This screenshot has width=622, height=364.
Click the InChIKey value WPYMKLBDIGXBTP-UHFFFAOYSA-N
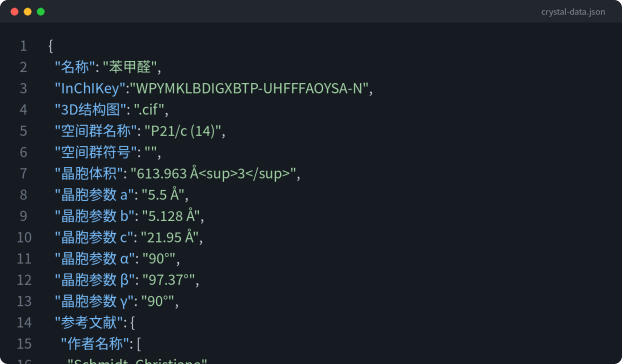[x=250, y=88]
